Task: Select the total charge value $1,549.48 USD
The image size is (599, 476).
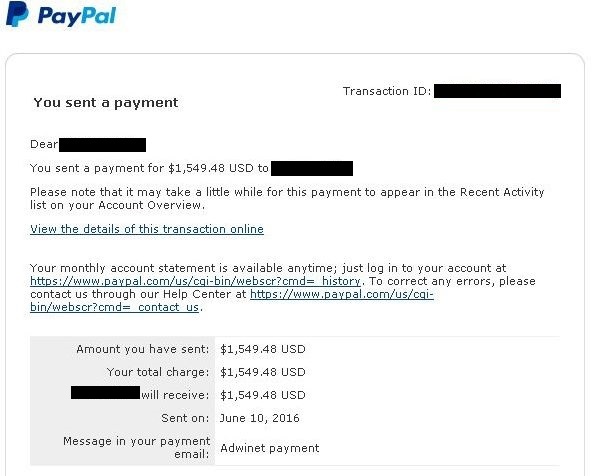Action: click(x=263, y=372)
